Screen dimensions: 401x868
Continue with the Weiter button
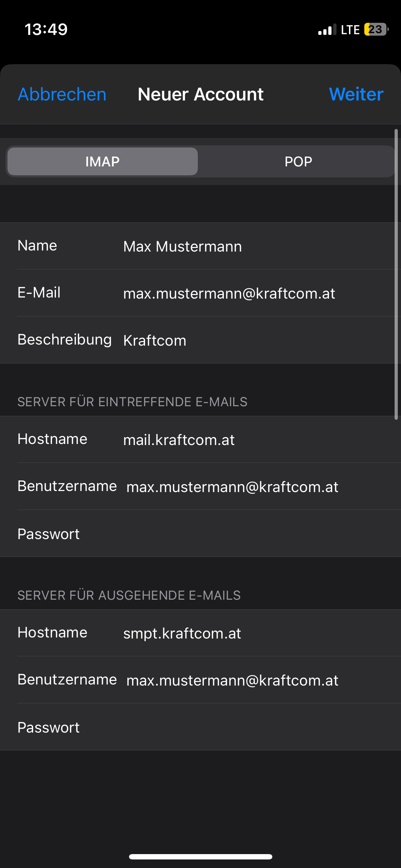click(356, 94)
